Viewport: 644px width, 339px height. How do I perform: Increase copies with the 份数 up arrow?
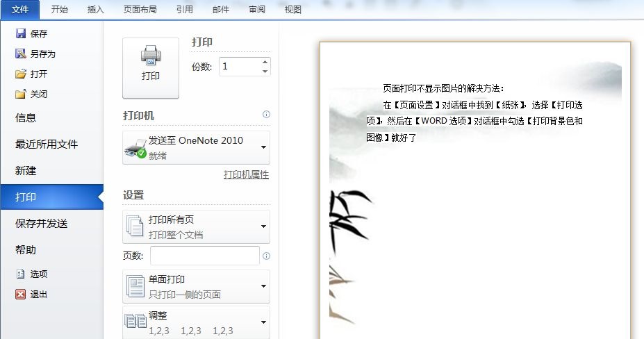(265, 62)
